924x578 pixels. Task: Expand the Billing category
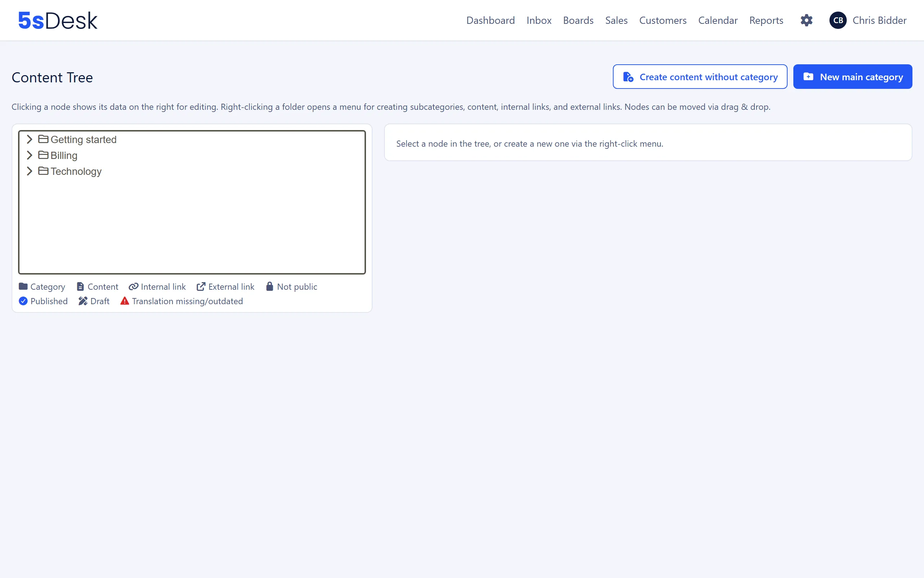[29, 155]
